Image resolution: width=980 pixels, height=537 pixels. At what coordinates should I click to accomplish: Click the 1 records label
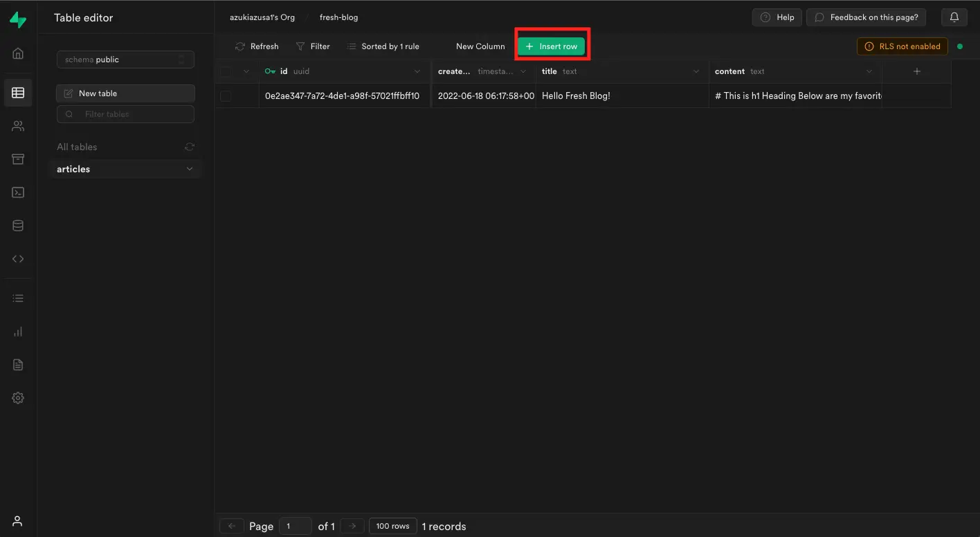pos(444,527)
